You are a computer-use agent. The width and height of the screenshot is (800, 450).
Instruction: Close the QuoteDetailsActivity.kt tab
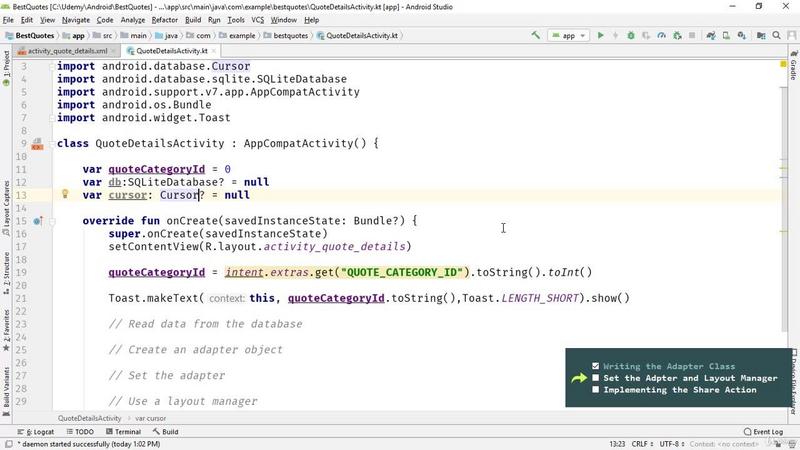click(x=213, y=51)
